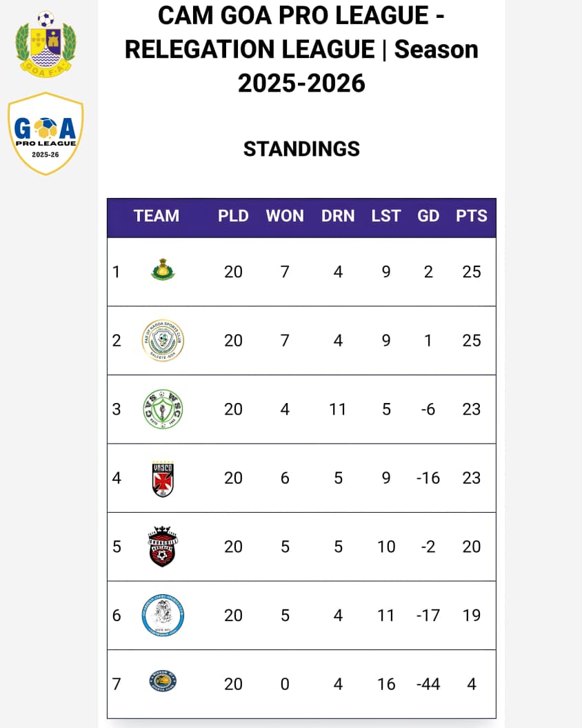Click the Goa F.A. crest logo
The height and width of the screenshot is (728, 582).
click(x=46, y=41)
